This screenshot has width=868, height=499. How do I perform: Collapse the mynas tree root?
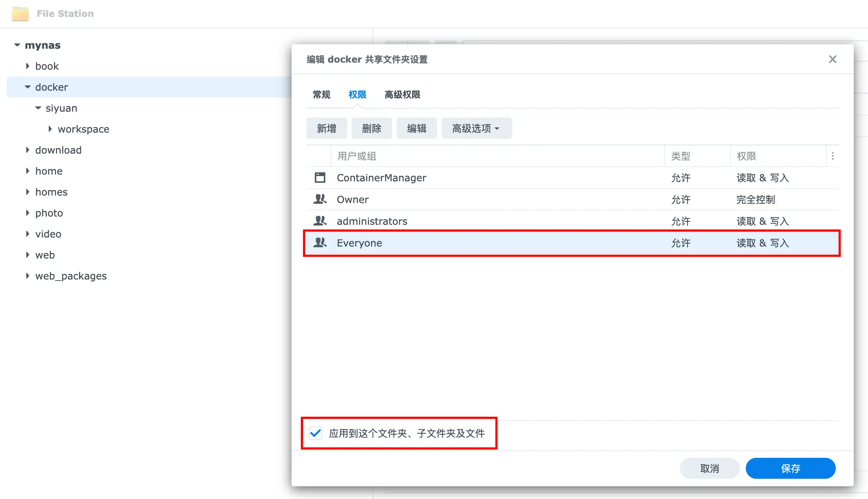coord(17,45)
